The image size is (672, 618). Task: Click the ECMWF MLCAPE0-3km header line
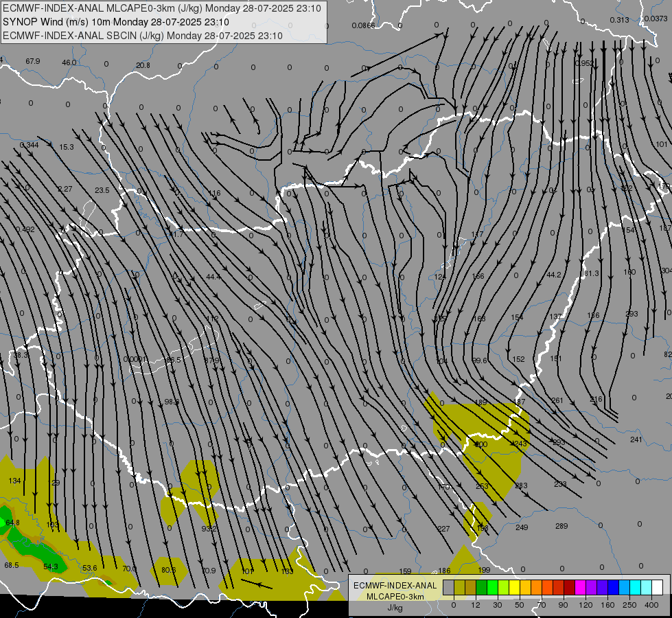161,8
